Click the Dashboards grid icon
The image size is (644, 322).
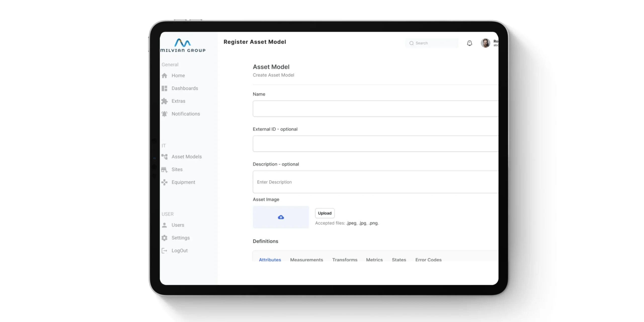164,88
